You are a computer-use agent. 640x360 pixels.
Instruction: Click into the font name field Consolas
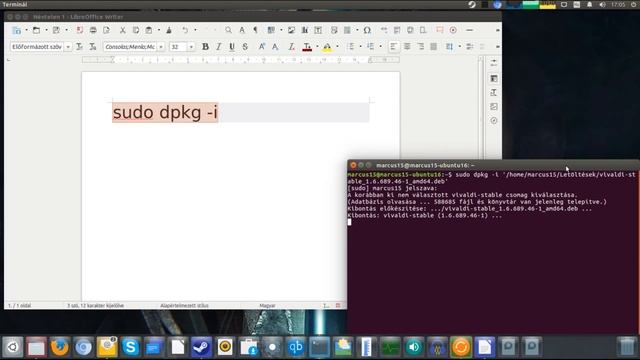(x=130, y=47)
